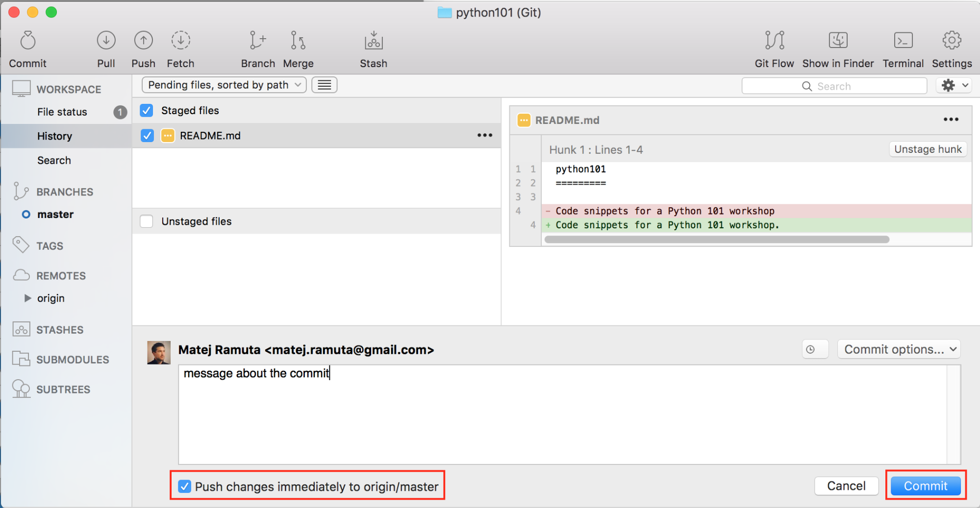The height and width of the screenshot is (508, 980).
Task: Click the diff horizontal scrollbar
Action: (x=717, y=240)
